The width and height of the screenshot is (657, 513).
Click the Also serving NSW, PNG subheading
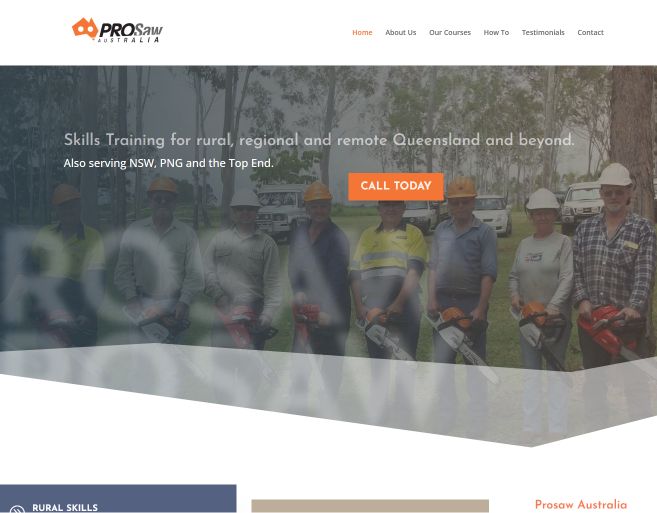click(168, 163)
